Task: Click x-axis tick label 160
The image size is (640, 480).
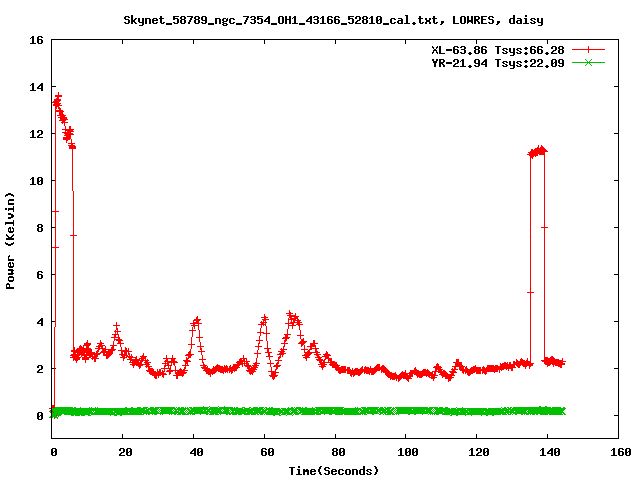Action: (621, 452)
